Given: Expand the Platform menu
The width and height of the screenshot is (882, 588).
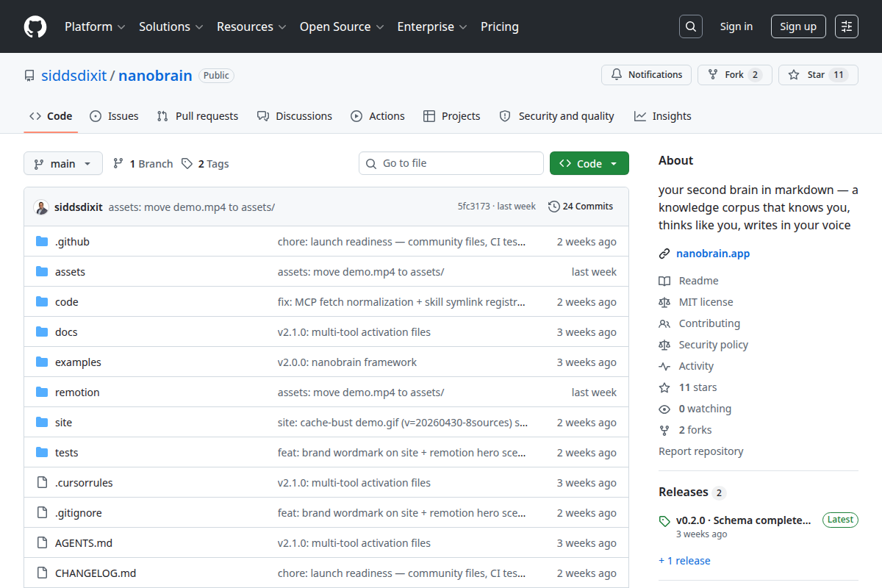Looking at the screenshot, I should click(94, 26).
